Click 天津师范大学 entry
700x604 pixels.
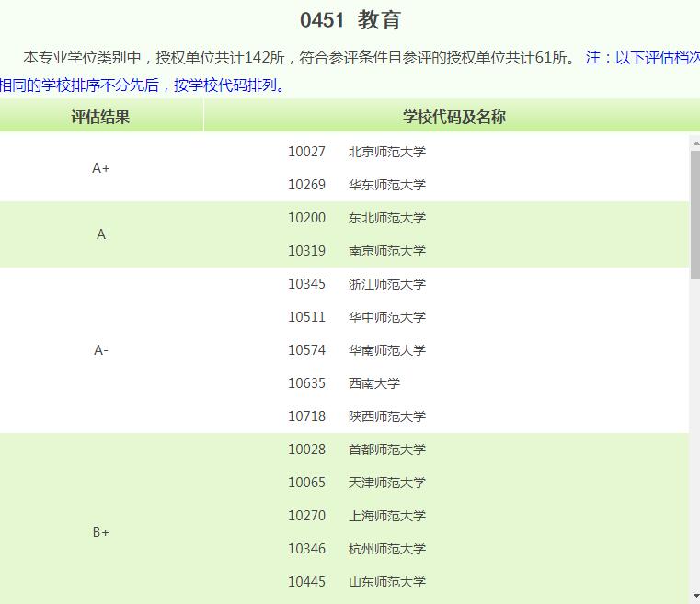point(386,483)
